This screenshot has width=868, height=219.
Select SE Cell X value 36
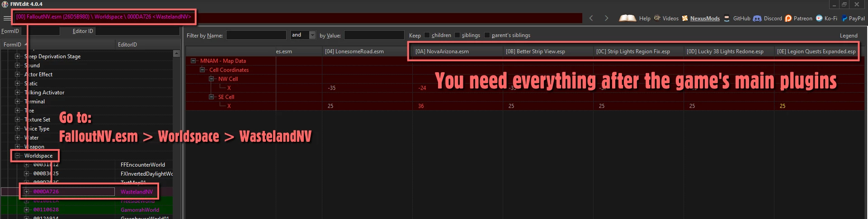coord(421,106)
